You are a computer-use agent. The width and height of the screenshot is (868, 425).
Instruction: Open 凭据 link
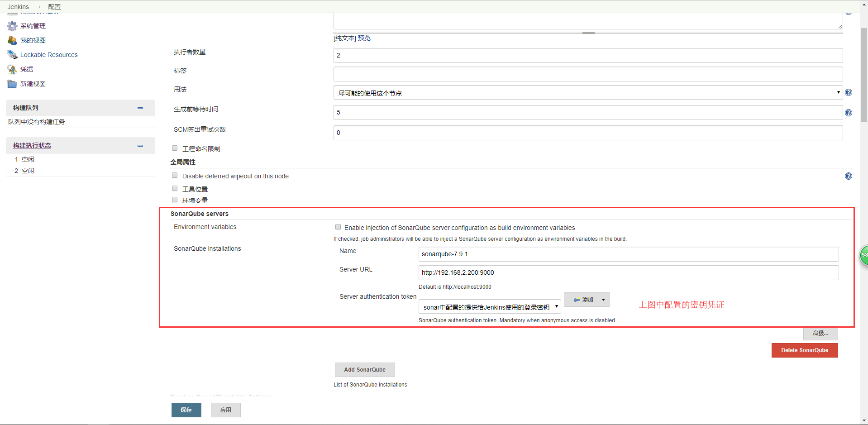point(27,69)
